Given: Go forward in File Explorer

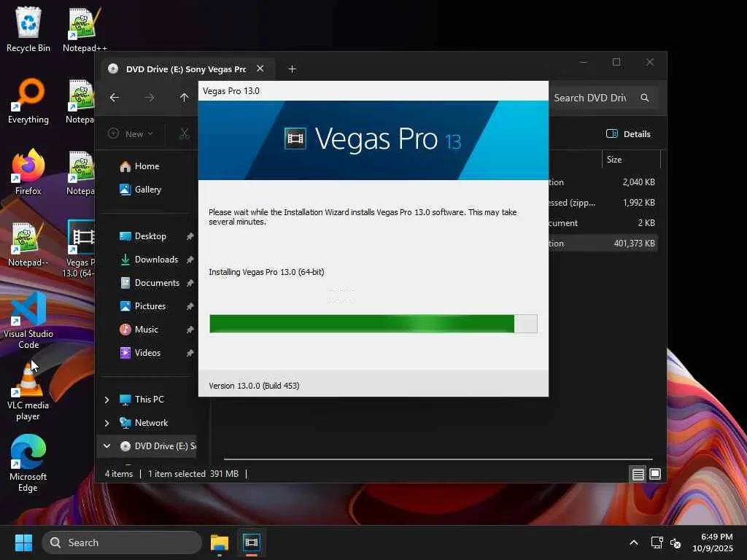Looking at the screenshot, I should (150, 98).
